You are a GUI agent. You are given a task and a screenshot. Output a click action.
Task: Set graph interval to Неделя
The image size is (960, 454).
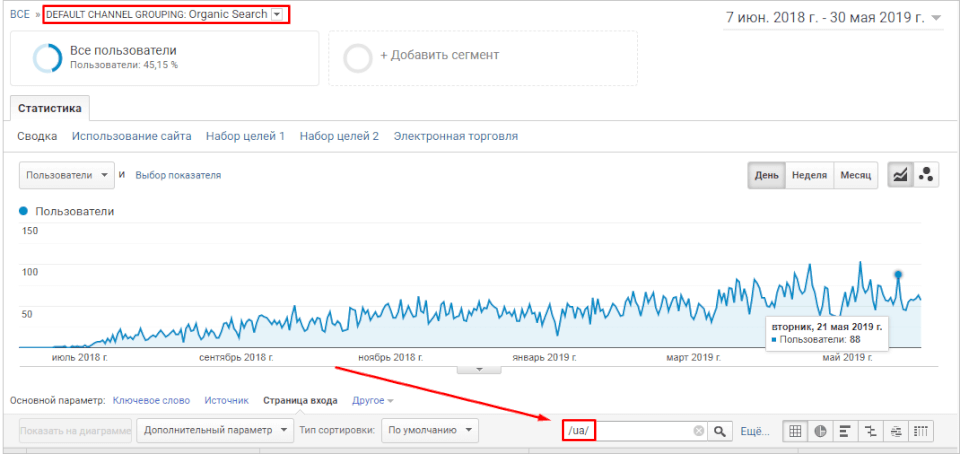tap(809, 175)
